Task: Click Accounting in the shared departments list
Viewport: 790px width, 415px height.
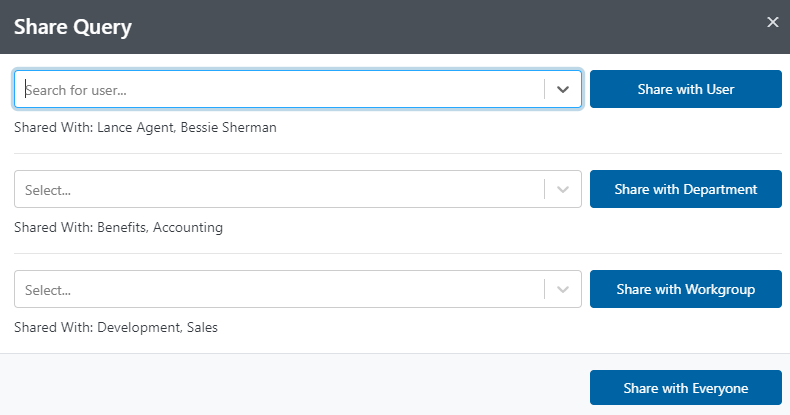Action: [190, 227]
